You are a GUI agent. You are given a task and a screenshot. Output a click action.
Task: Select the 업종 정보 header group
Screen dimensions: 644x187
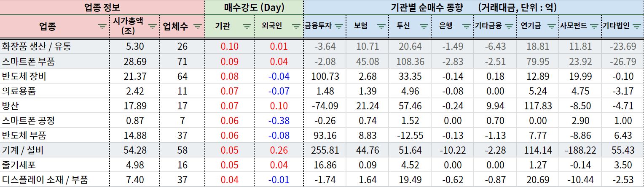pos(102,7)
